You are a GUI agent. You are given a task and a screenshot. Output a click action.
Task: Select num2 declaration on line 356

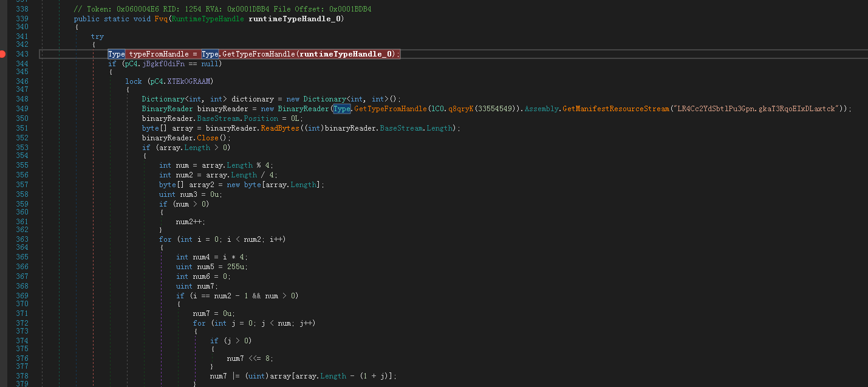click(x=184, y=175)
